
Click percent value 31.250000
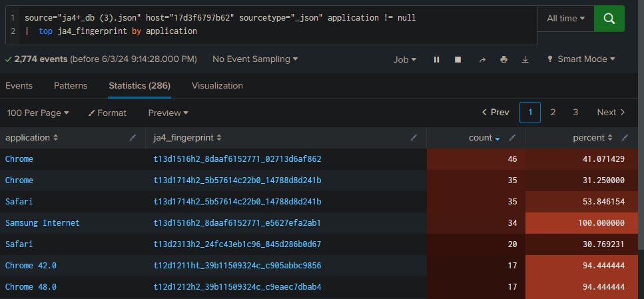click(604, 180)
